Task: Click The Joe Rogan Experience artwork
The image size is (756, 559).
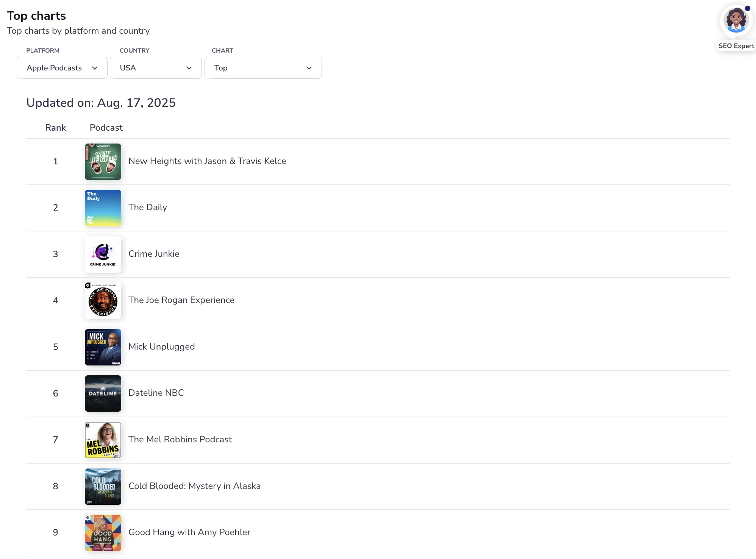Action: 103,301
